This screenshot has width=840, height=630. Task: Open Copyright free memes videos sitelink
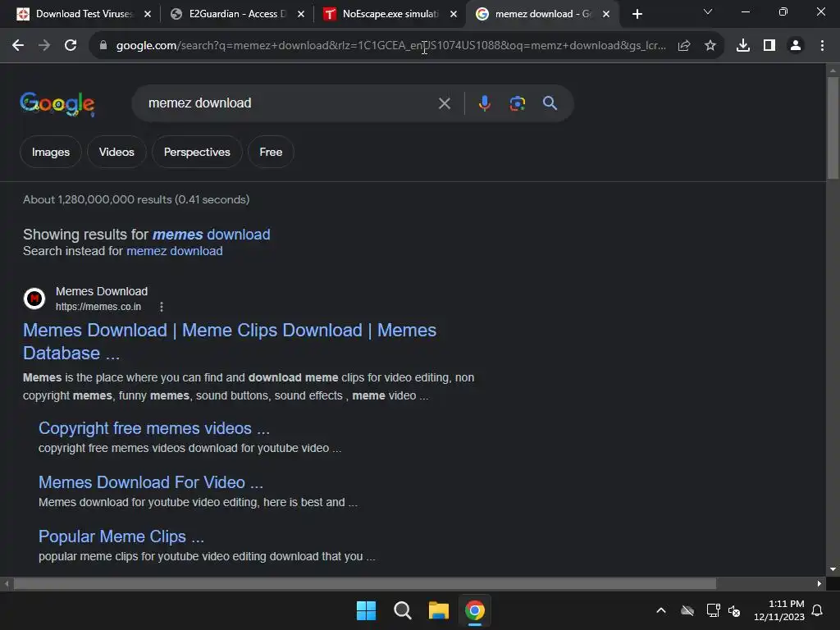pyautogui.click(x=153, y=428)
